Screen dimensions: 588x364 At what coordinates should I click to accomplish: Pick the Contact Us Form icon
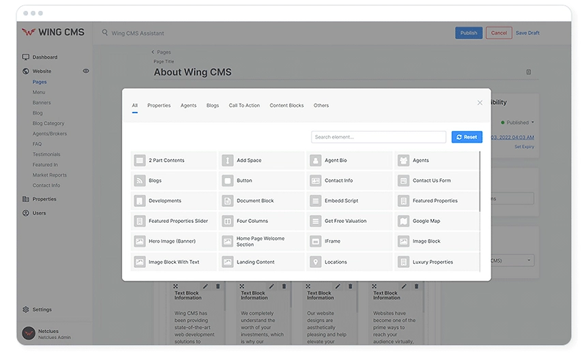click(x=404, y=181)
